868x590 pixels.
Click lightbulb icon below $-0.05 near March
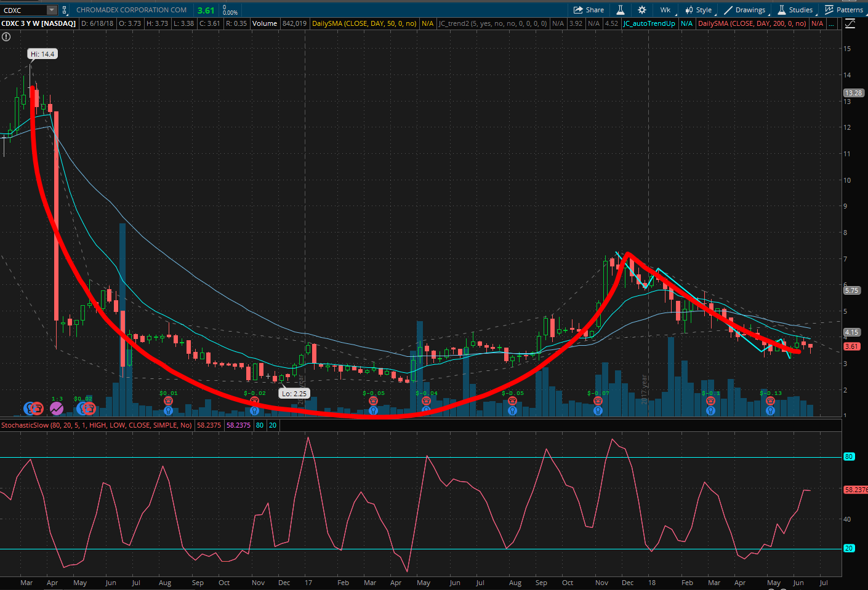tap(373, 410)
